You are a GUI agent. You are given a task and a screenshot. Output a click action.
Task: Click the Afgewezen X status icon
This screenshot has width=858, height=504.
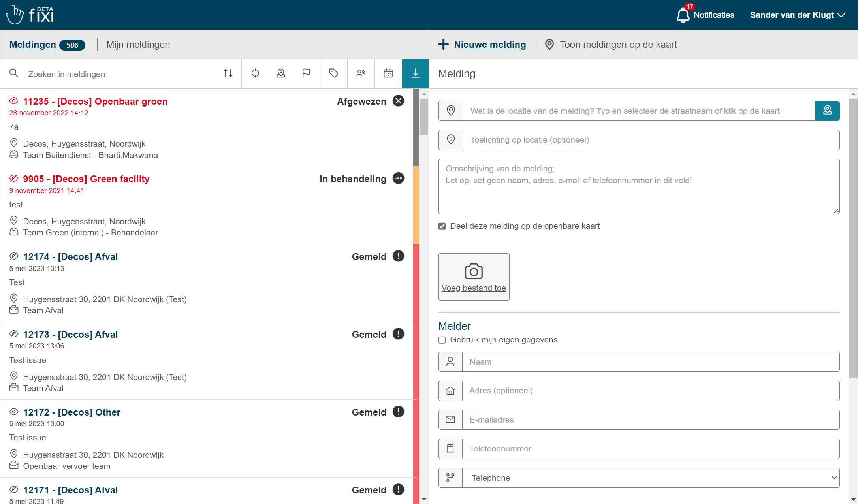point(398,101)
